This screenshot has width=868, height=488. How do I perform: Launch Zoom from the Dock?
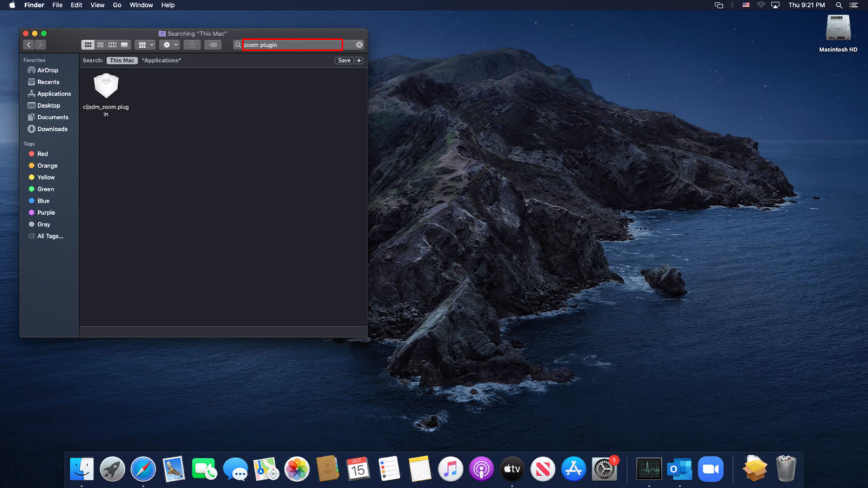click(x=711, y=468)
